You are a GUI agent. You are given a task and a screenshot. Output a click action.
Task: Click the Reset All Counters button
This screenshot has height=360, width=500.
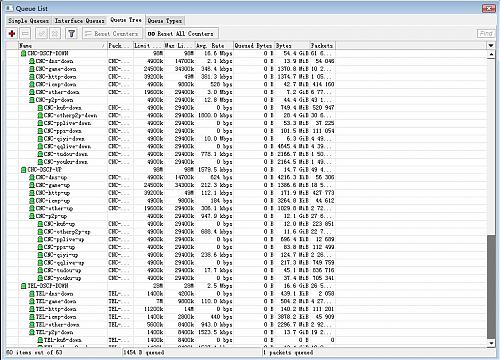(x=182, y=33)
